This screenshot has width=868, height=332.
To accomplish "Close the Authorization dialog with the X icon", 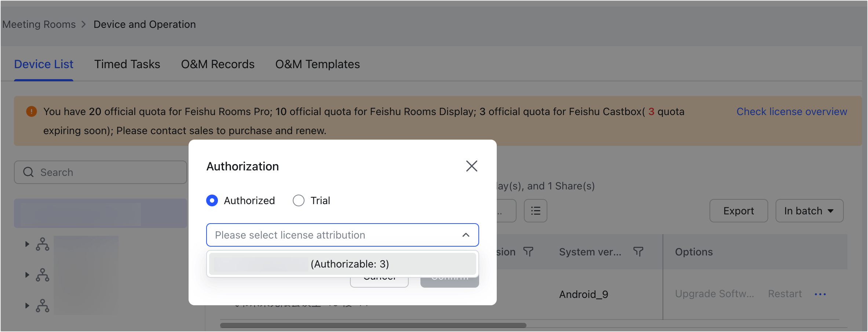I will pos(472,166).
